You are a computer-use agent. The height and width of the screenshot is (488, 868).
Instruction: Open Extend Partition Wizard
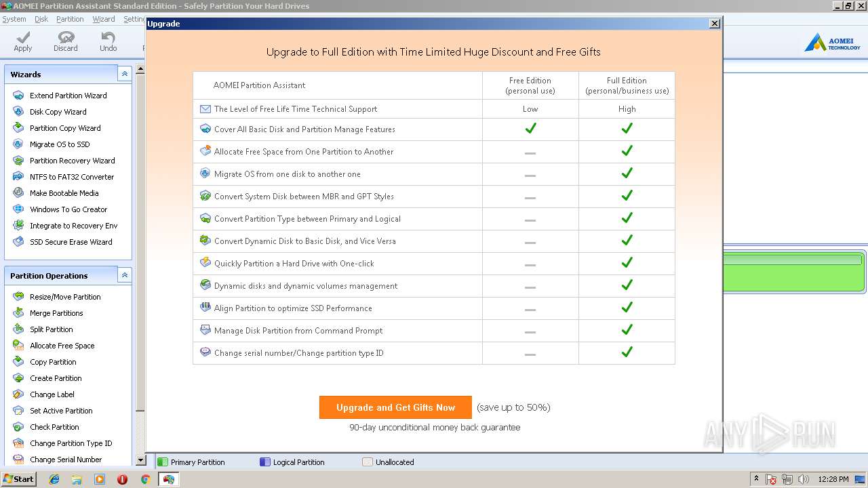pos(68,96)
